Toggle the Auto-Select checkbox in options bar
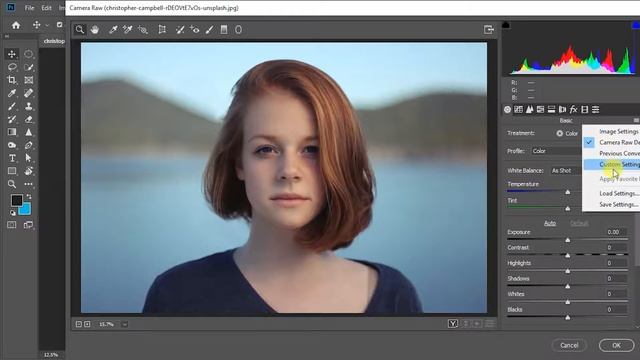The image size is (640, 360). click(60, 25)
